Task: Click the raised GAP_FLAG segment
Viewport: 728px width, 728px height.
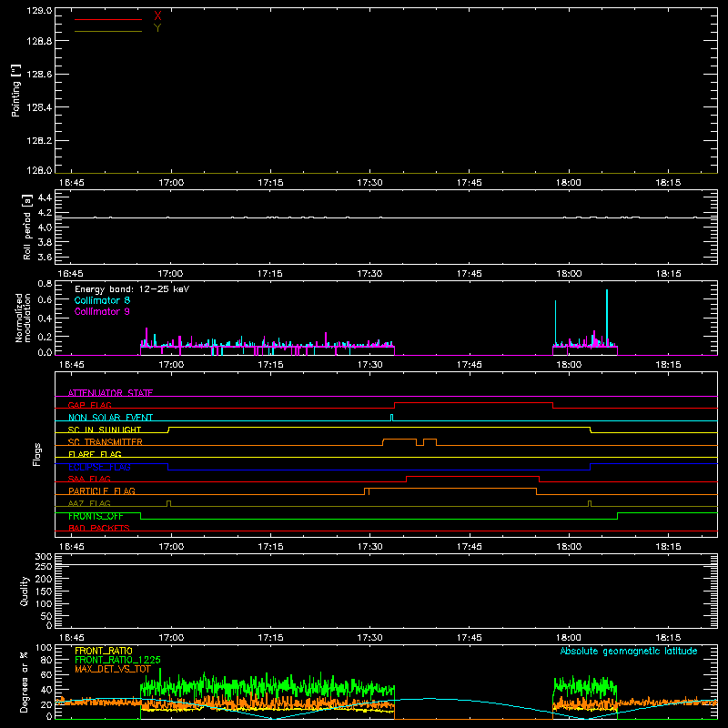Action: [x=473, y=403]
